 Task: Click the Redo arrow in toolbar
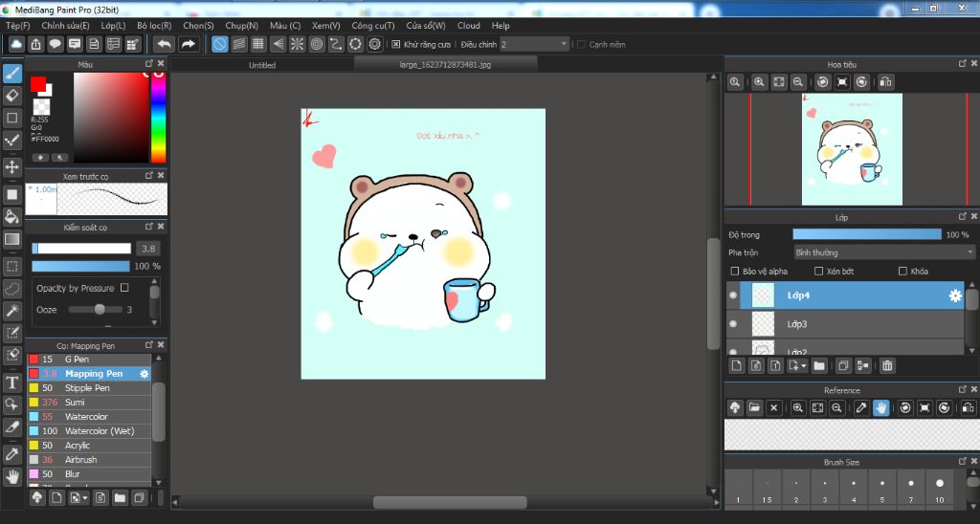coord(188,44)
